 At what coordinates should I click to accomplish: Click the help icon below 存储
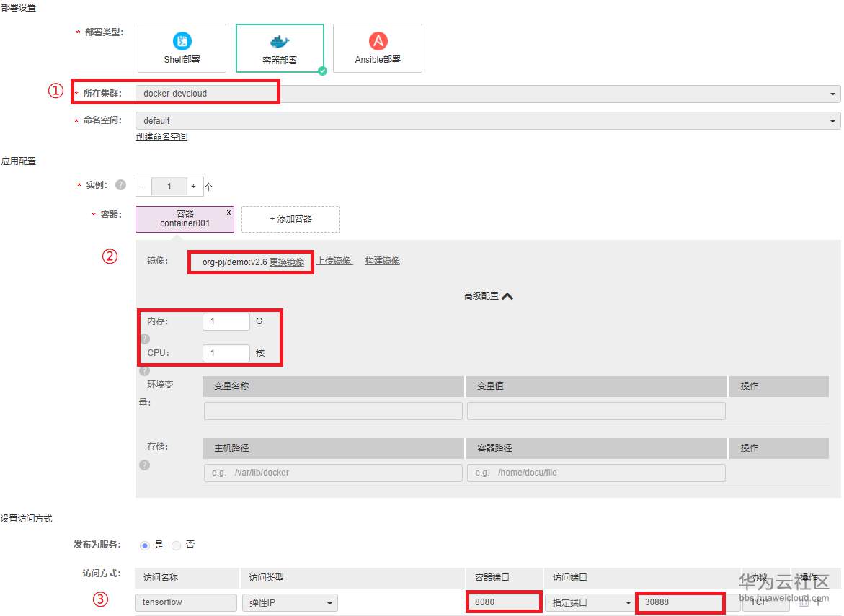(x=145, y=465)
